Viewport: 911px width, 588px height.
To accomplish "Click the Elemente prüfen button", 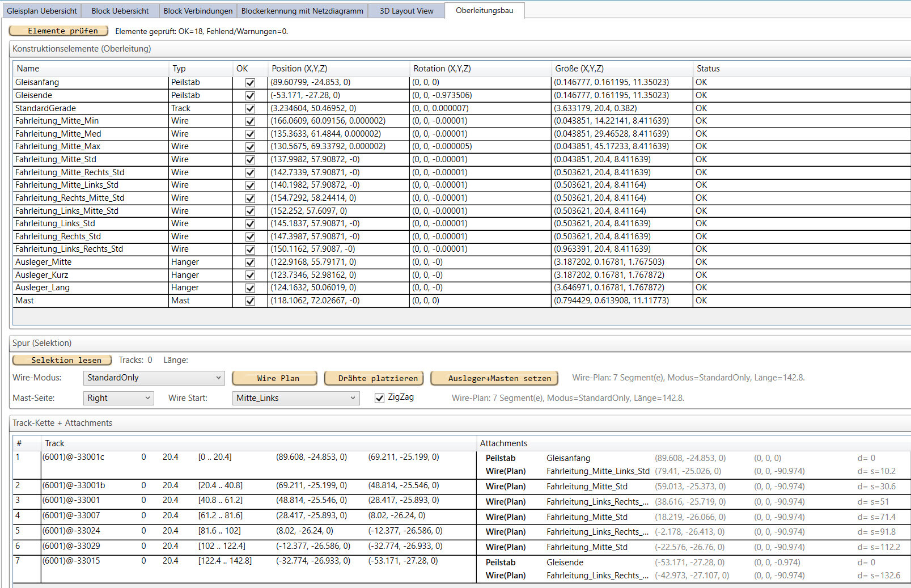I will (x=58, y=31).
